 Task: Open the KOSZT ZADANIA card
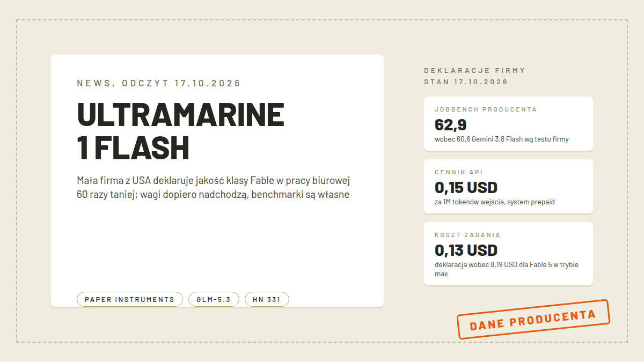tap(508, 254)
